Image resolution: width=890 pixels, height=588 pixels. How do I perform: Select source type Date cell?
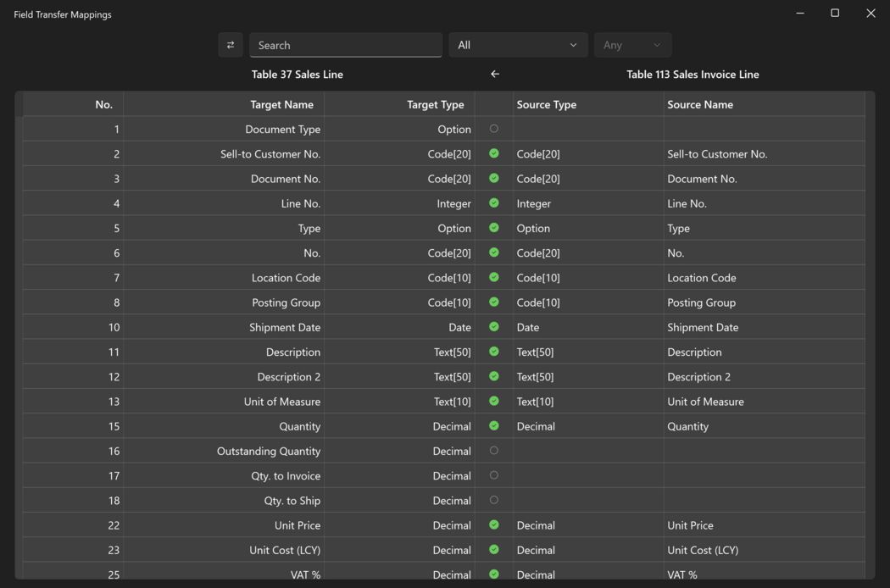coord(588,327)
